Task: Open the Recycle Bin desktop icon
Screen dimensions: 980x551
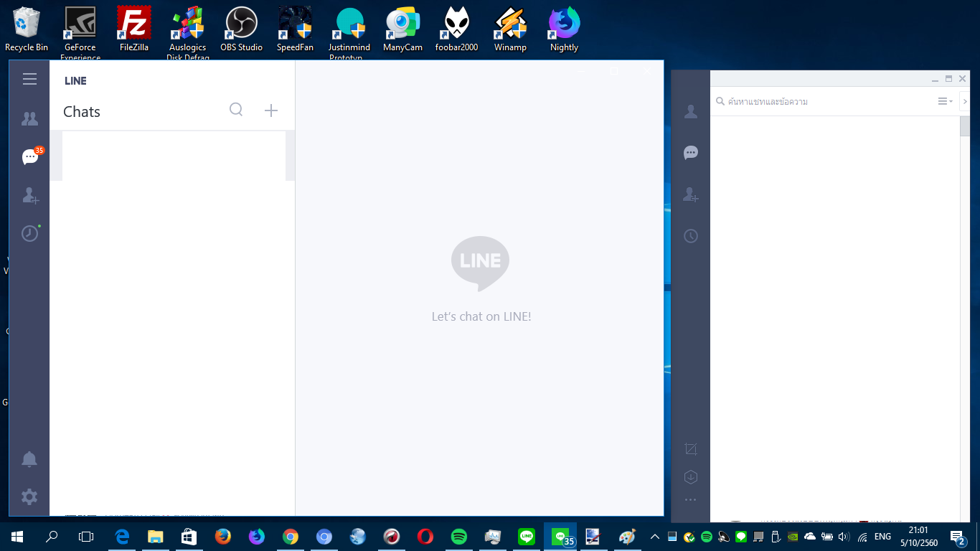Action: tap(27, 30)
